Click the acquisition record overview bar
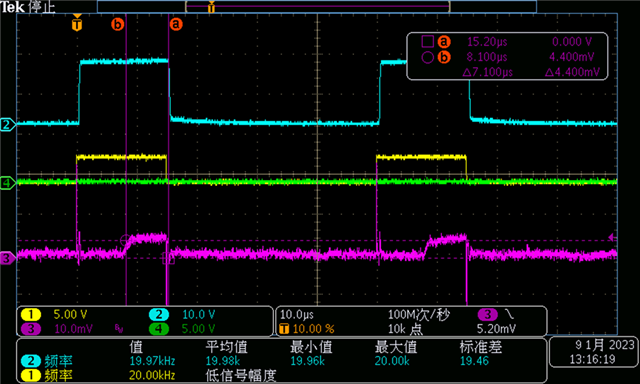The image size is (640, 384). [317, 7]
